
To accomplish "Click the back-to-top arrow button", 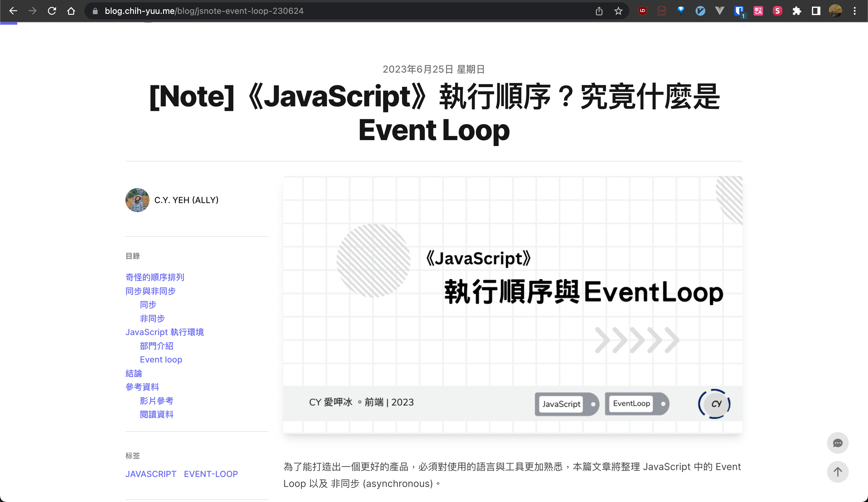I will click(x=838, y=472).
